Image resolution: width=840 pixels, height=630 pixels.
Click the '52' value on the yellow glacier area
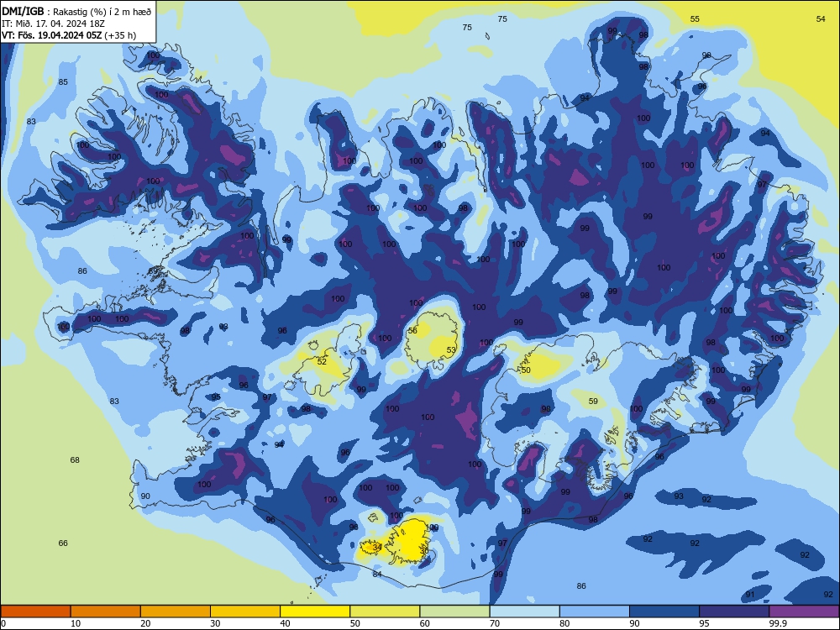click(322, 361)
